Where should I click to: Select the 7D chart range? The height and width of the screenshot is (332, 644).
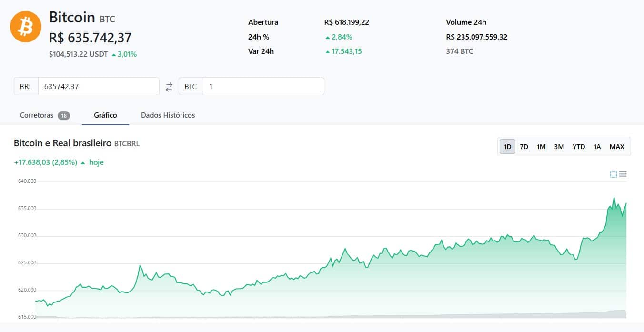pyautogui.click(x=524, y=147)
